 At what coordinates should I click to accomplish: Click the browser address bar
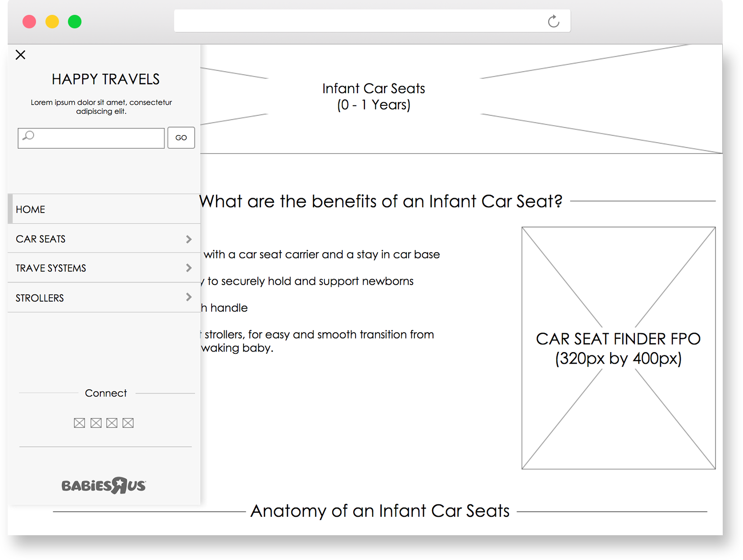tap(372, 21)
